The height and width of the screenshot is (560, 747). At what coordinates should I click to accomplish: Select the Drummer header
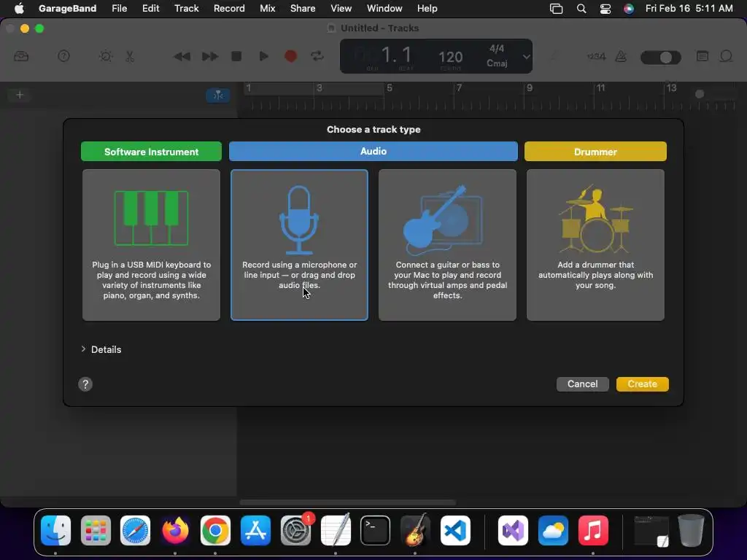595,152
